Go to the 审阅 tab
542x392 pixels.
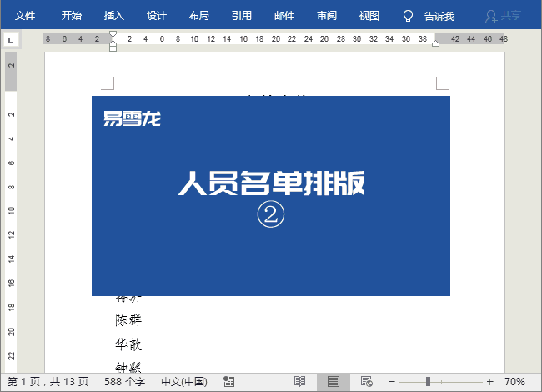(327, 16)
